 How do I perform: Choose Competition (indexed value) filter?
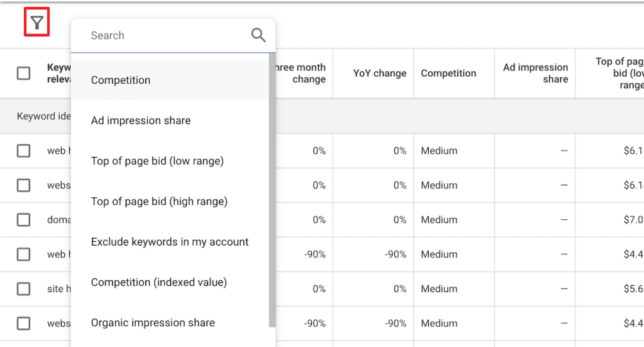170,282
